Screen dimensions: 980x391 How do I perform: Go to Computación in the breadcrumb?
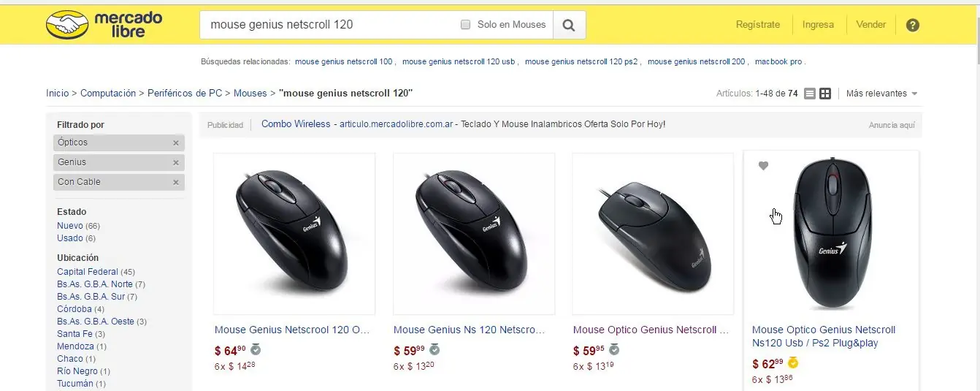pyautogui.click(x=108, y=94)
